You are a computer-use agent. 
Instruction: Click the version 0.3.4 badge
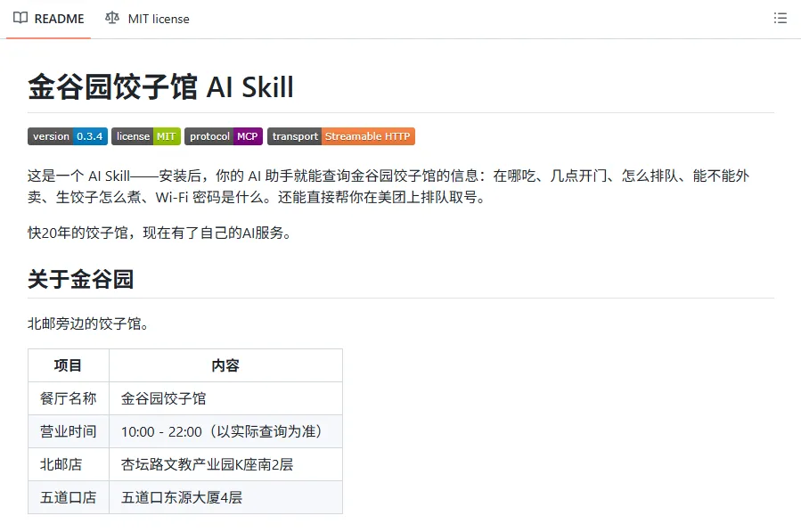(68, 136)
